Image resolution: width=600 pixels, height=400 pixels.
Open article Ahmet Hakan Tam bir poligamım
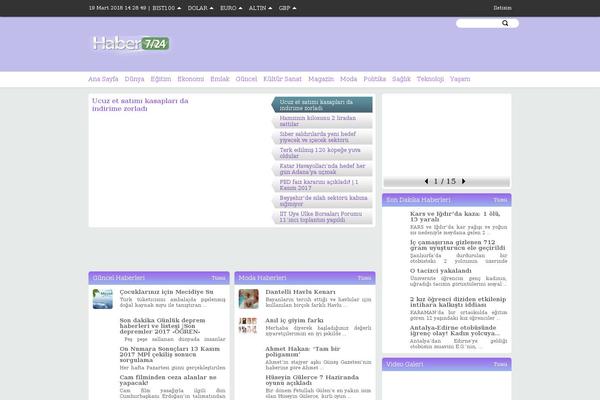pos(303,351)
